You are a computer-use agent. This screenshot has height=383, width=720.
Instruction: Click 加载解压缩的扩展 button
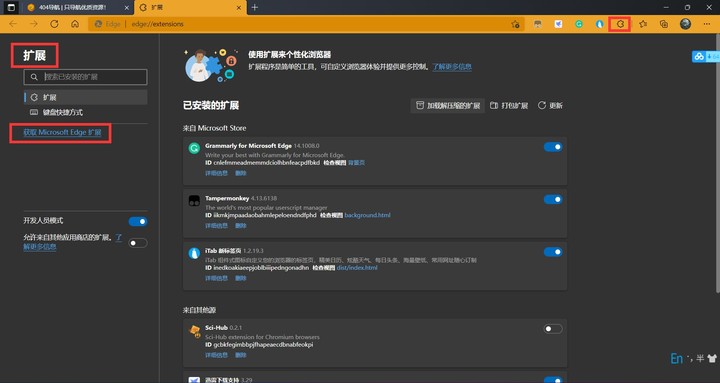tap(448, 106)
